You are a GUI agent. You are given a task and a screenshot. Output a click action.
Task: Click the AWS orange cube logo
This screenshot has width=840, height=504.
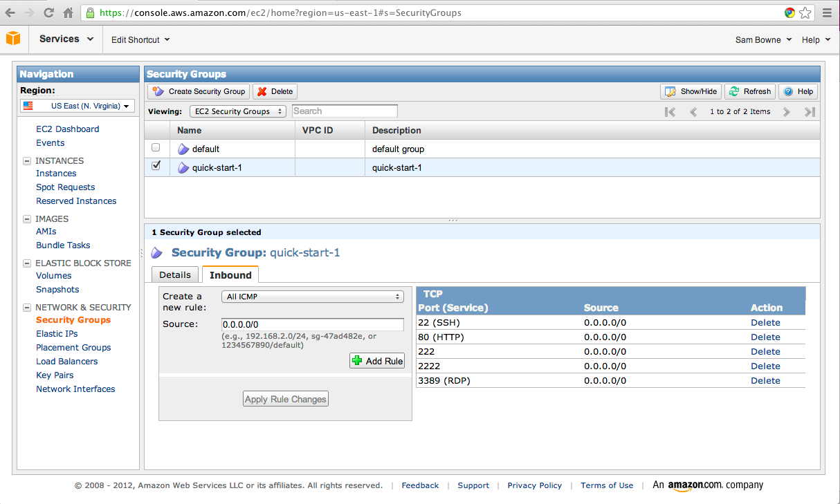coord(13,39)
